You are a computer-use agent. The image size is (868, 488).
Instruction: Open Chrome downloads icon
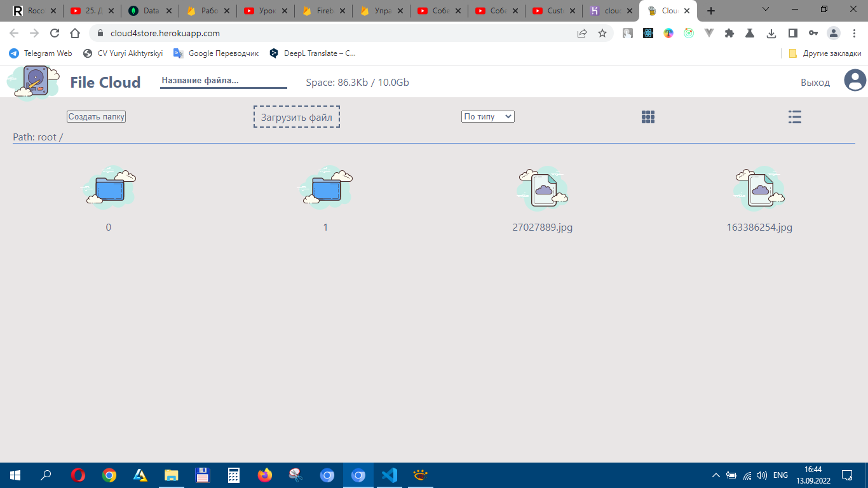[771, 33]
